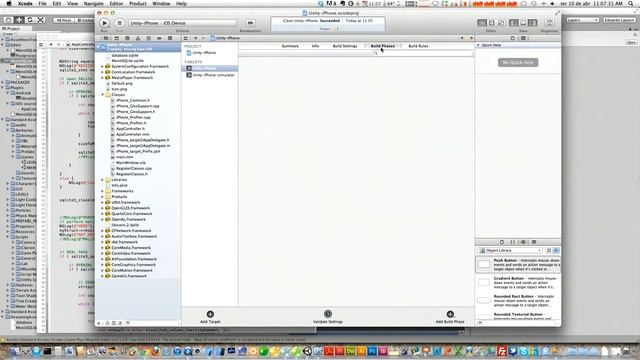Go back with the jump bar back arrow
640x360 pixels.
click(x=195, y=38)
